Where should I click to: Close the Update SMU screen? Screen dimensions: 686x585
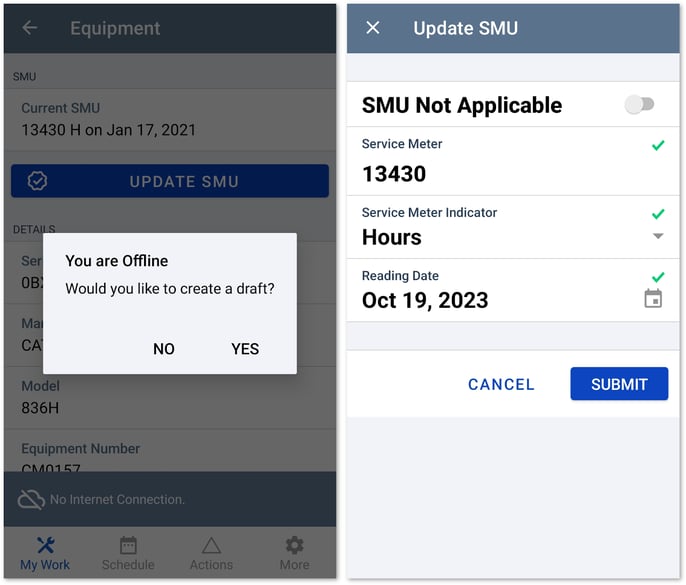coord(373,28)
